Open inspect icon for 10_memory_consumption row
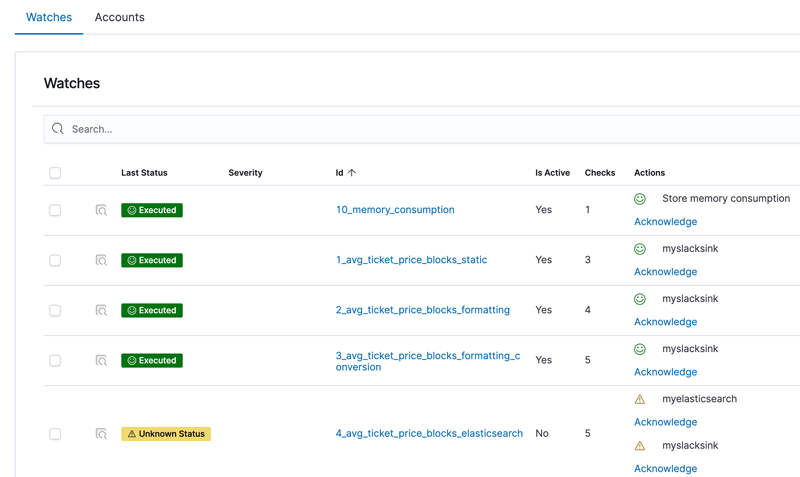This screenshot has height=477, width=800. pos(101,210)
